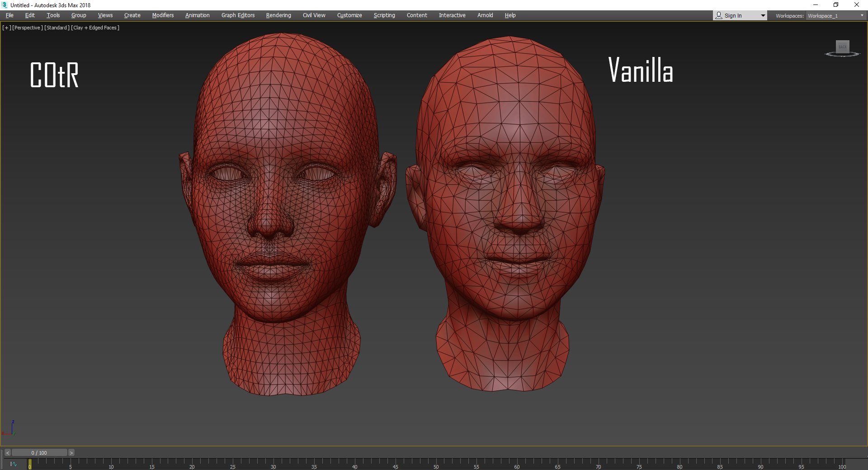Click the Workspaces: label
868x470 pixels.
[789, 16]
